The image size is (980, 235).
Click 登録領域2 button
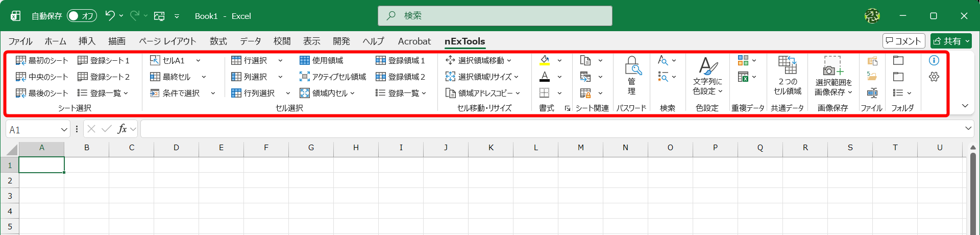401,77
